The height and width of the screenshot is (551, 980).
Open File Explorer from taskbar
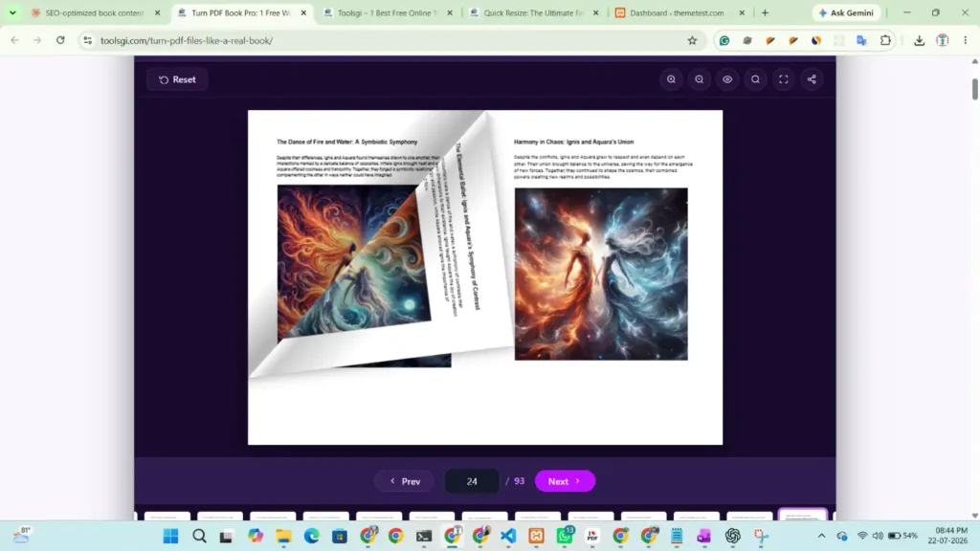pos(283,536)
